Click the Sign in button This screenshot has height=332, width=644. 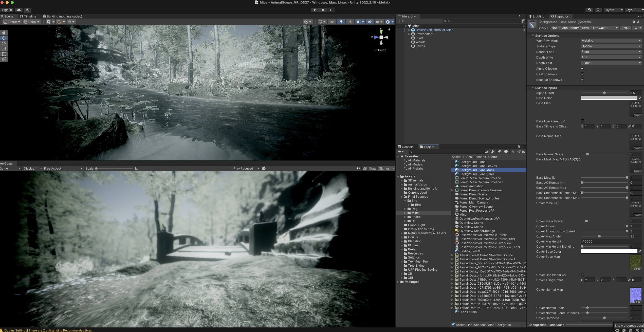[x=7, y=10]
